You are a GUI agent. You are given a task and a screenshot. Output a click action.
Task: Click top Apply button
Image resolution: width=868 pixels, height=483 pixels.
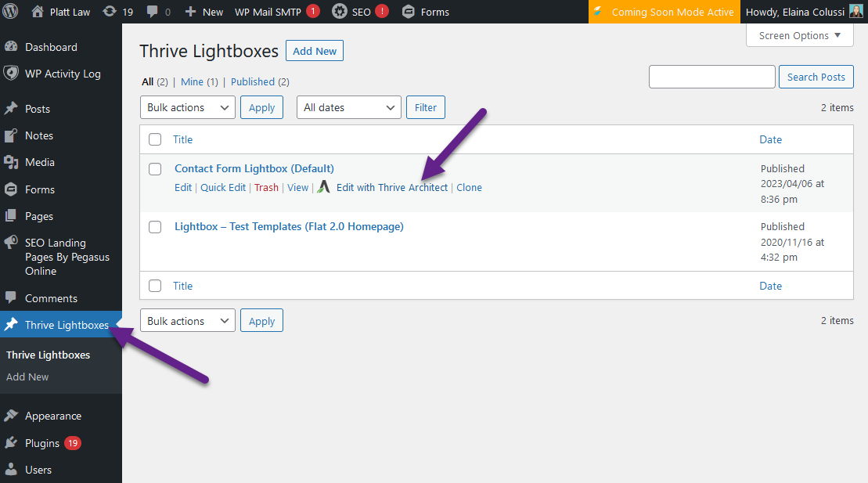262,107
